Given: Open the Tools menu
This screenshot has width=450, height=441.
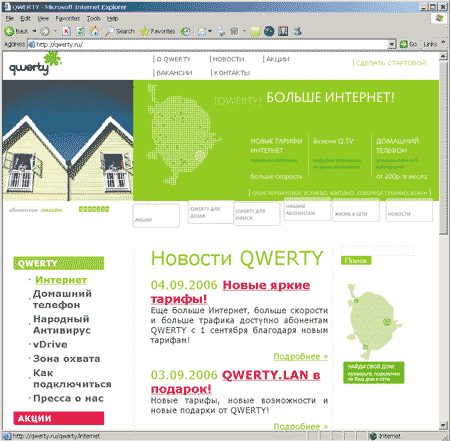Looking at the screenshot, I should [94, 19].
